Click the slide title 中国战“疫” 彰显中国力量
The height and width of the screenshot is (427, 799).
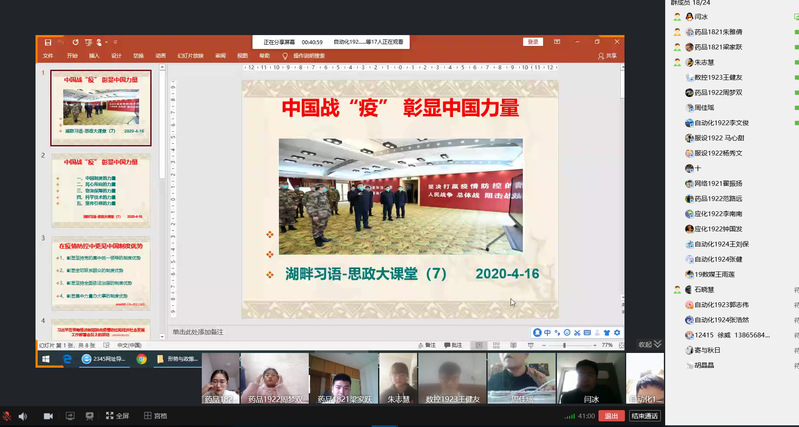point(401,108)
